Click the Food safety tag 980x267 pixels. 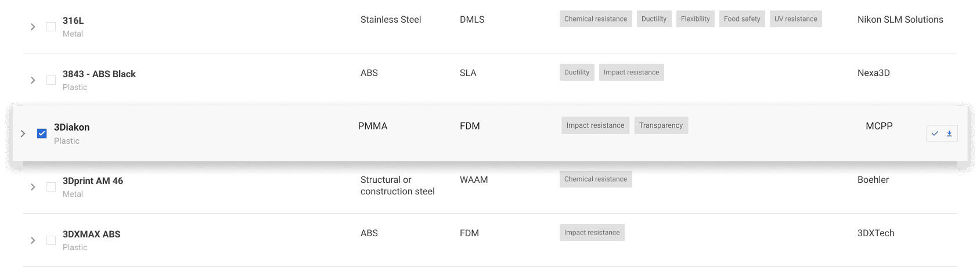click(742, 19)
